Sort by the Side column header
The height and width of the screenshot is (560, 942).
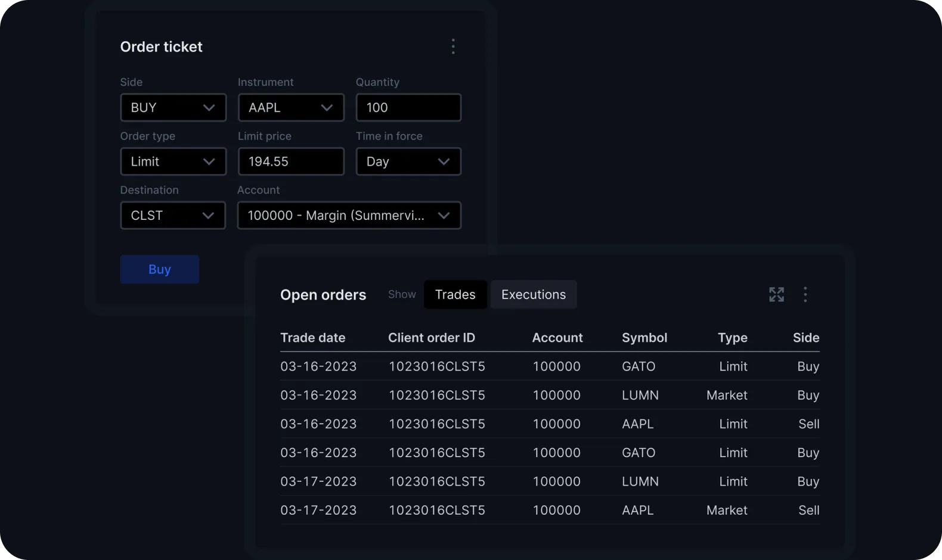coord(806,338)
